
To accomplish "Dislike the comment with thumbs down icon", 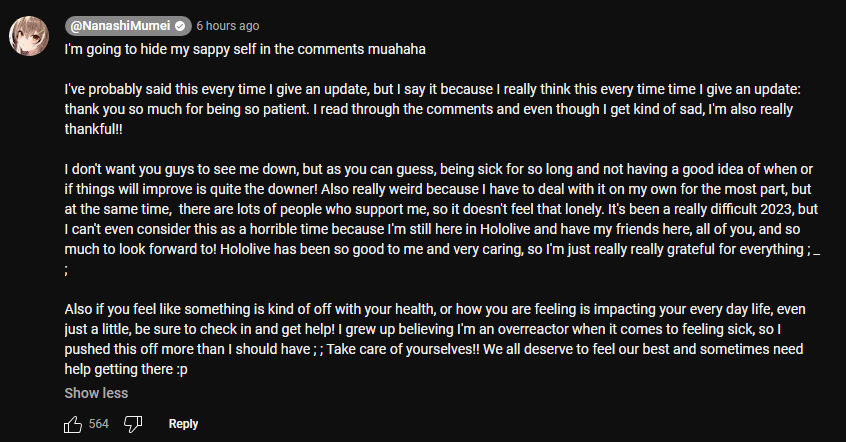I will click(133, 424).
